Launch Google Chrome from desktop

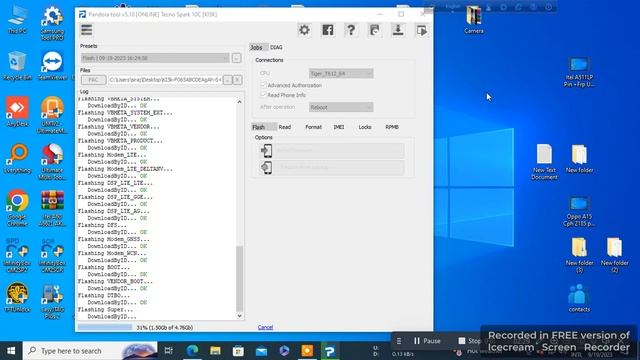(x=17, y=208)
